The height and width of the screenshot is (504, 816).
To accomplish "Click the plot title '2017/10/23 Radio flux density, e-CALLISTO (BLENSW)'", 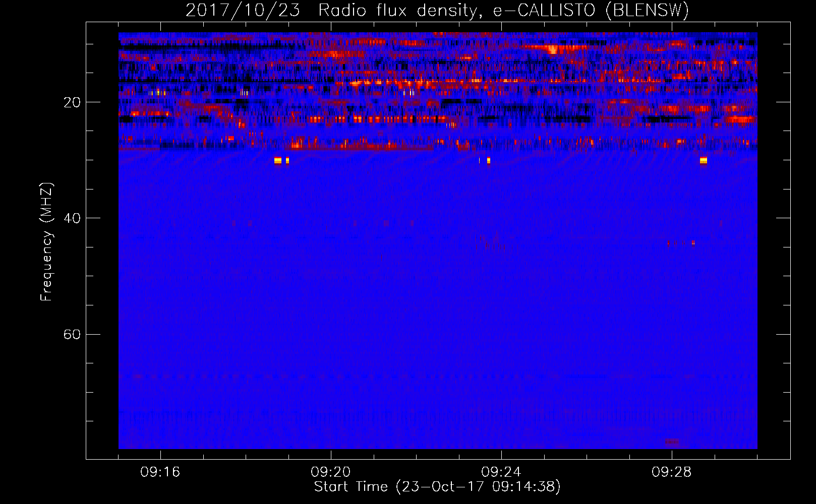I will pos(437,10).
